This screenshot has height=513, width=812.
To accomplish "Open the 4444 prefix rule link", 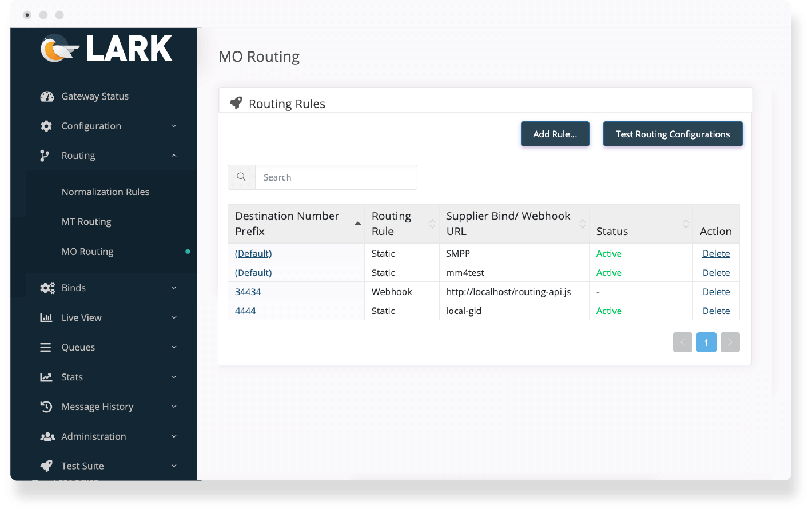I will [x=245, y=311].
